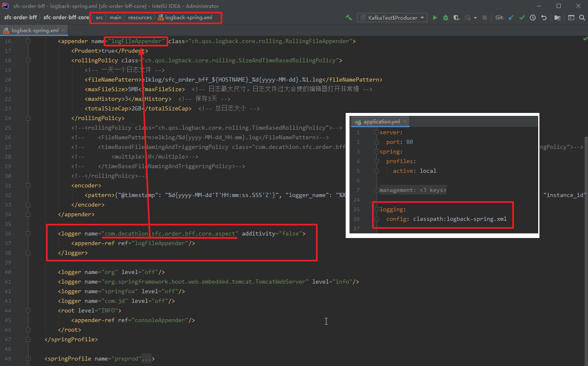Open Search Everywhere magnifier icon
The height and width of the screenshot is (366, 588).
pyautogui.click(x=582, y=18)
